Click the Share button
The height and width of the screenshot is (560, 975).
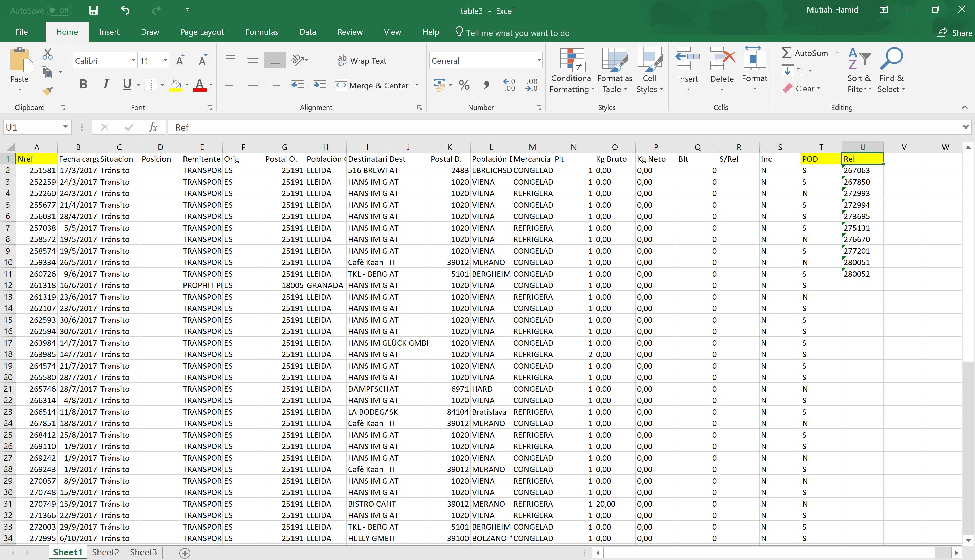point(955,33)
